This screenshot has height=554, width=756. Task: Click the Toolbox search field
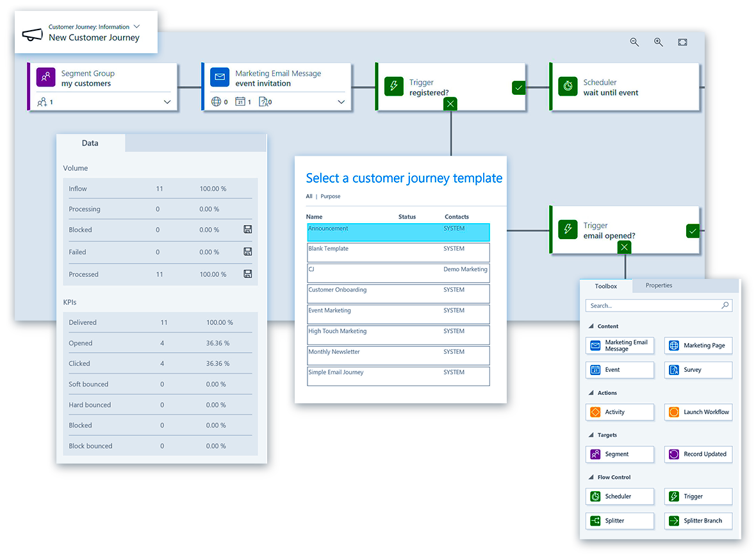pos(653,306)
